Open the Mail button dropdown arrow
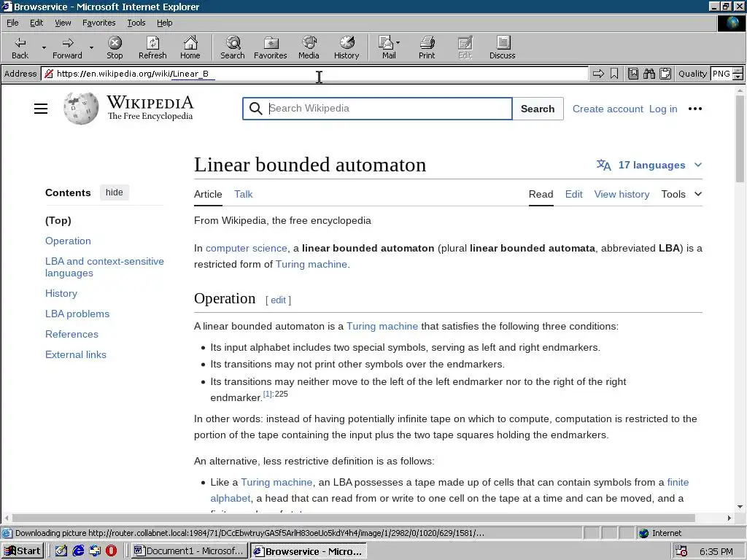This screenshot has height=560, width=747. [x=398, y=43]
